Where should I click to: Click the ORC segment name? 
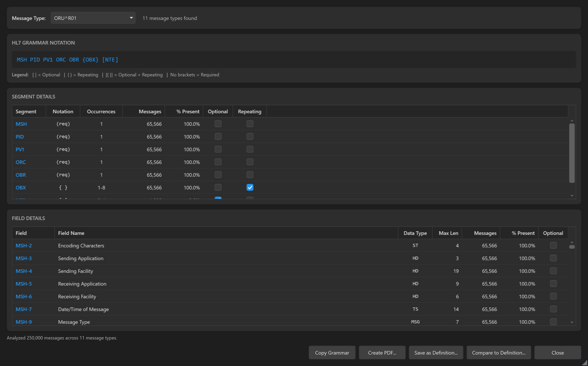coord(21,162)
